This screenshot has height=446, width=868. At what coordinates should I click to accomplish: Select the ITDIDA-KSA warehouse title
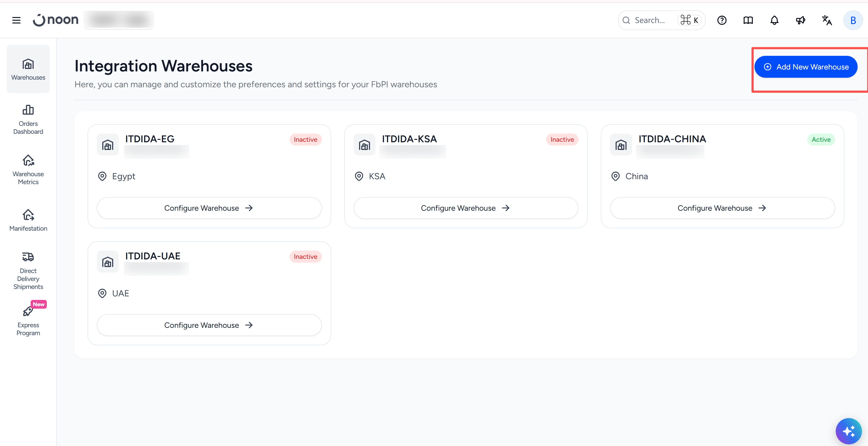tap(409, 139)
